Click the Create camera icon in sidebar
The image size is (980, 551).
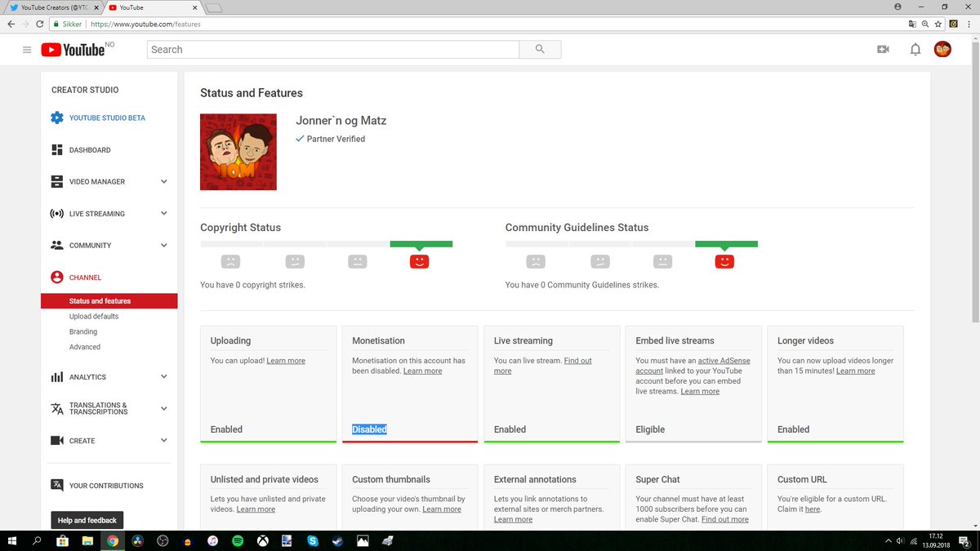pos(57,441)
